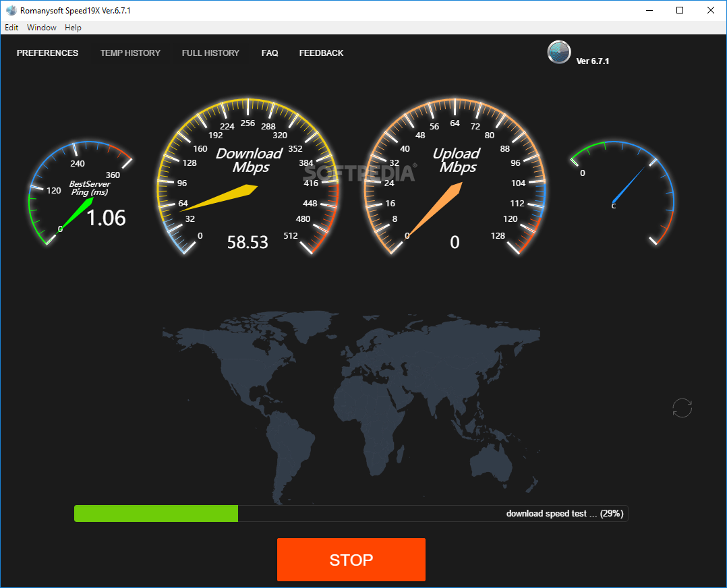Click the BestServer Ping (ms) label
Viewport: 727px width, 588px height.
pos(90,188)
